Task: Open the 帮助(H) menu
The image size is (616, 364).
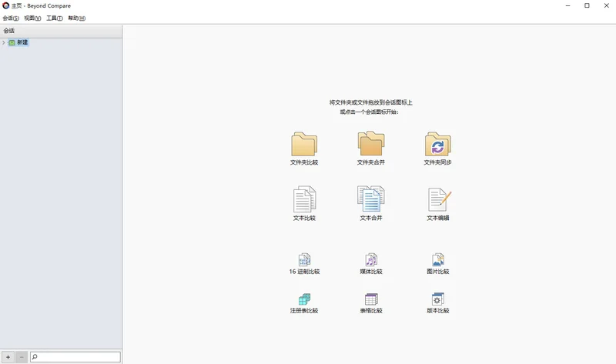Action: (76, 18)
